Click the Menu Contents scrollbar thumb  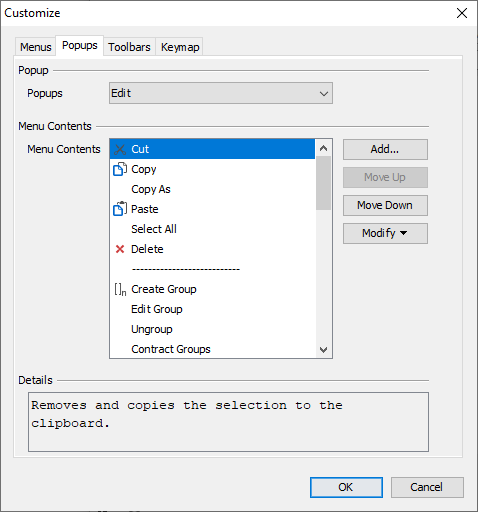pos(323,183)
